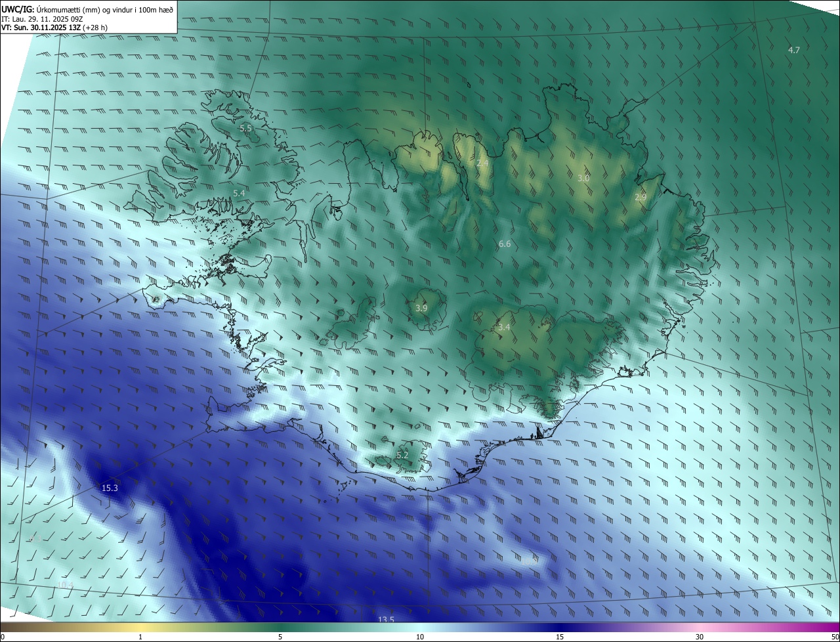
Task: Click the valid time line "VT: Sun. 30.11.2025 13Z"
Action: tap(41, 28)
